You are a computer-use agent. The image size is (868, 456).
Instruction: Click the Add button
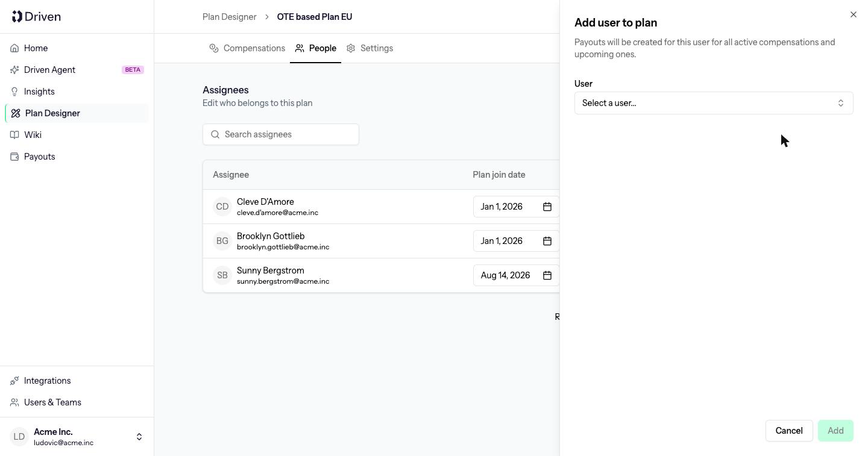pos(835,431)
